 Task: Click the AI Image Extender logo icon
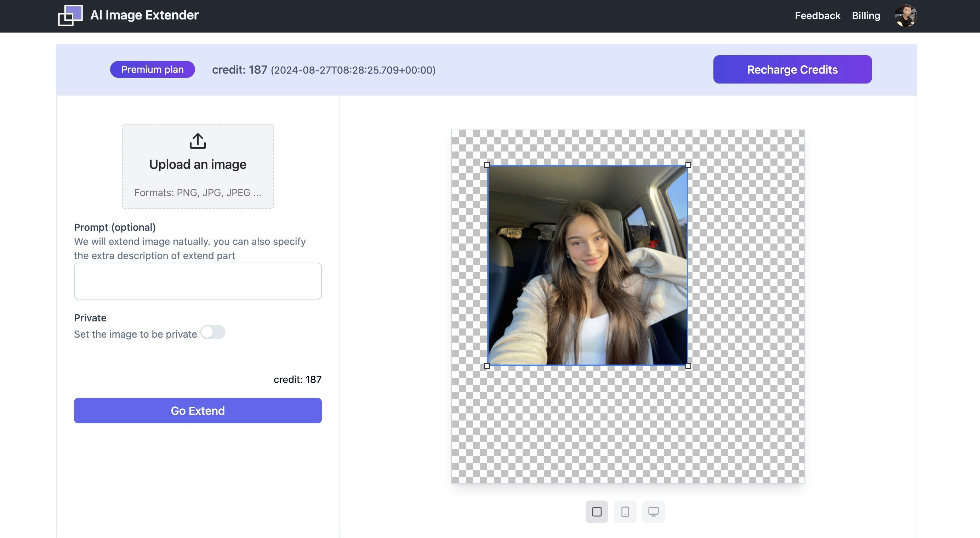point(70,16)
